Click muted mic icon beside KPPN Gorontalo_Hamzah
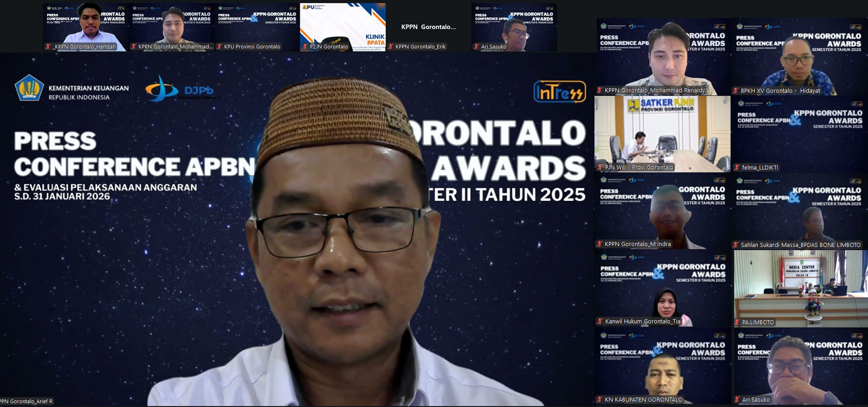This screenshot has width=868, height=407. click(x=48, y=47)
